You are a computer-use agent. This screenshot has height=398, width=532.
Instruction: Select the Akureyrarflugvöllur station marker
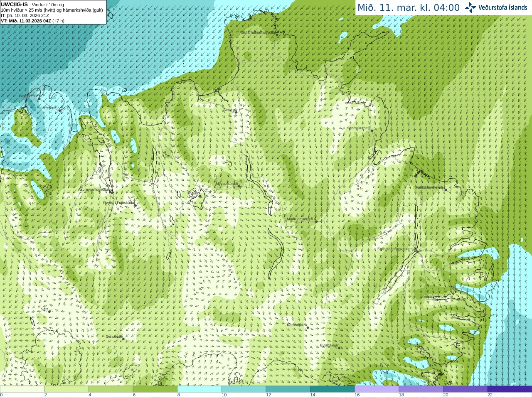tap(111, 192)
